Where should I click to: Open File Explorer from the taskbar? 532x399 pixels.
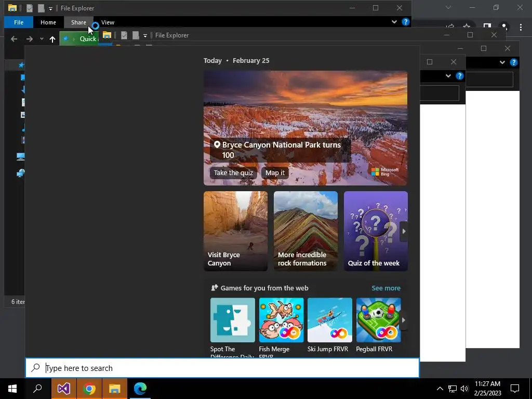115,389
